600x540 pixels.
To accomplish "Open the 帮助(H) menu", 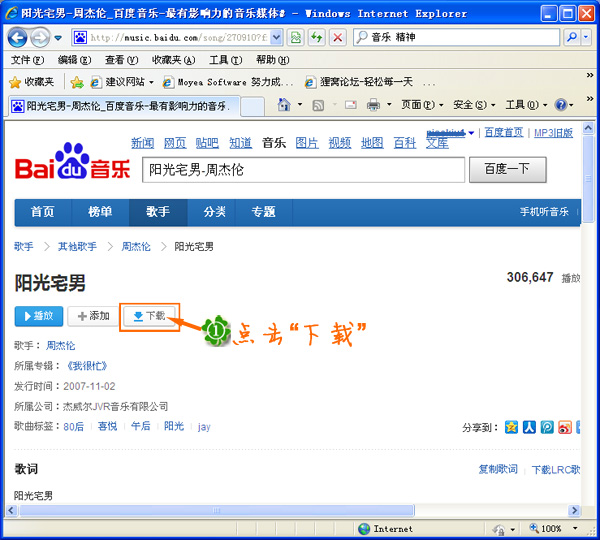I will point(272,60).
